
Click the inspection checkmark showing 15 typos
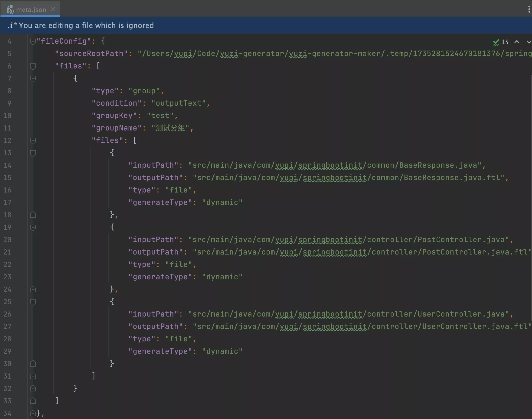tap(501, 42)
